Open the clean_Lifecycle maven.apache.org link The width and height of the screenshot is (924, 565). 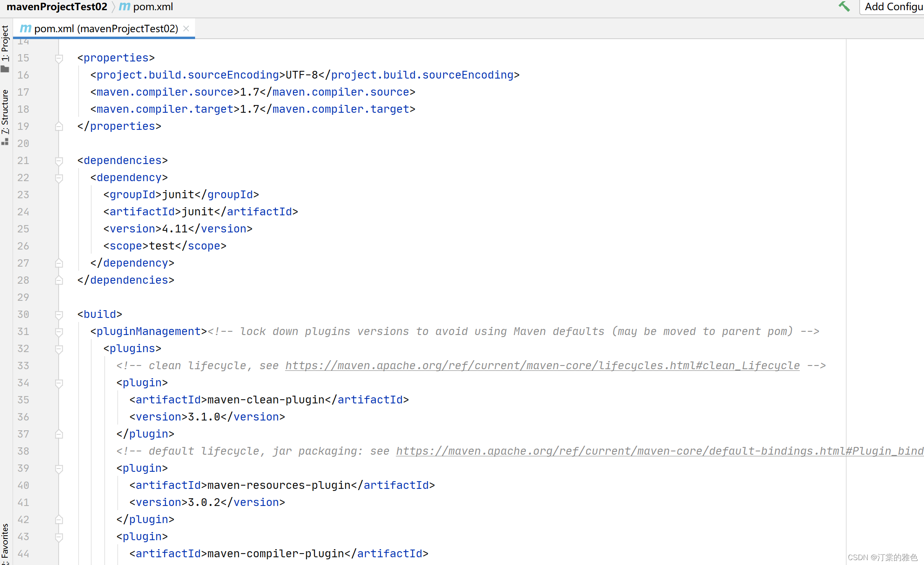tap(542, 366)
